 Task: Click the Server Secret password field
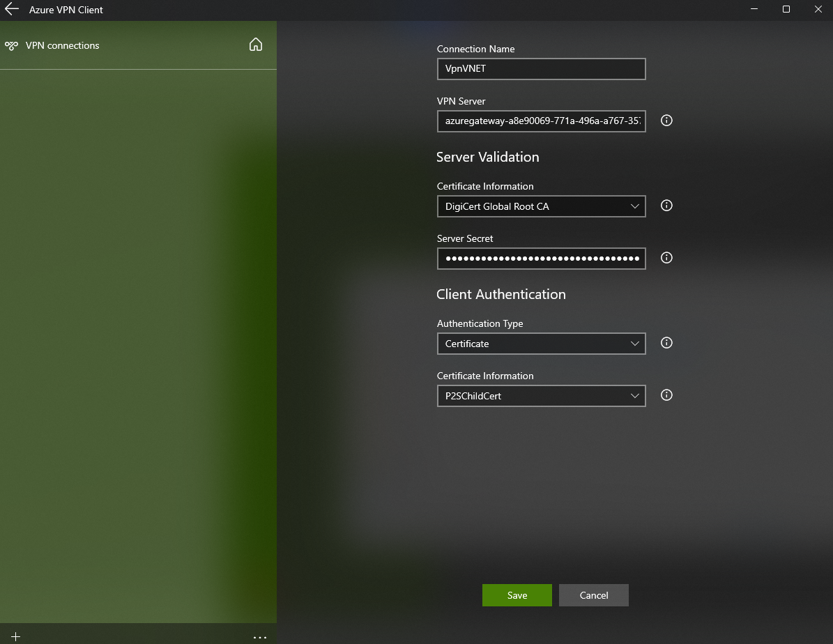click(x=542, y=259)
